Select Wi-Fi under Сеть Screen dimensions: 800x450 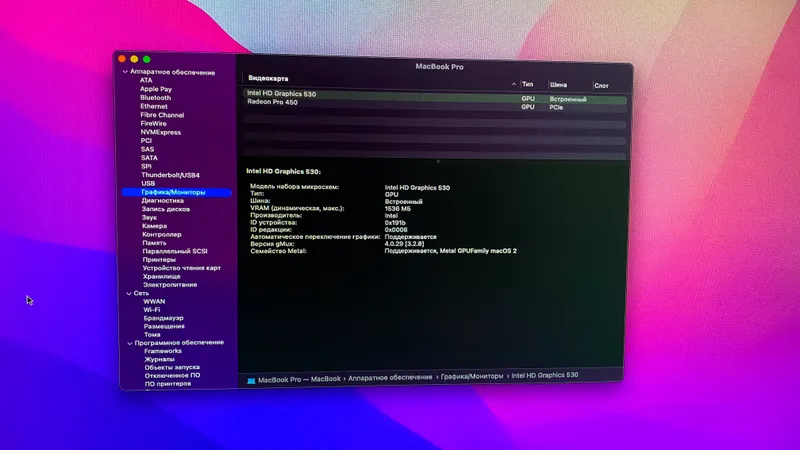tap(152, 310)
